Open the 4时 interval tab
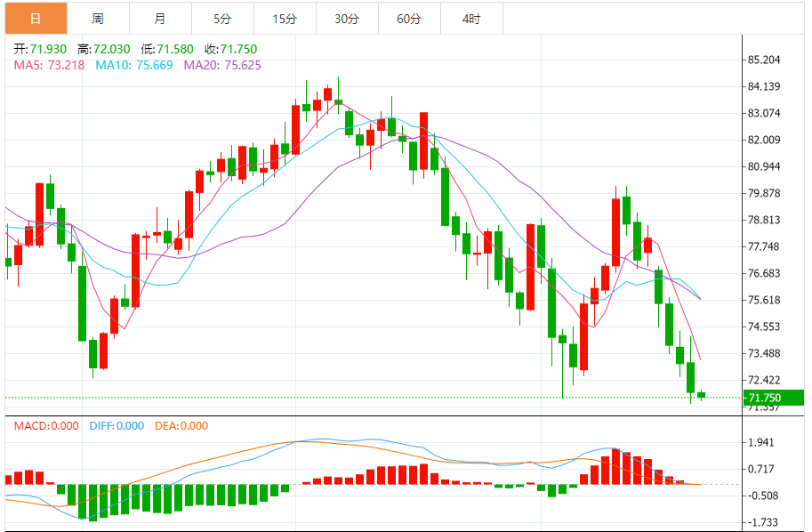The width and height of the screenshot is (812, 532). (471, 19)
